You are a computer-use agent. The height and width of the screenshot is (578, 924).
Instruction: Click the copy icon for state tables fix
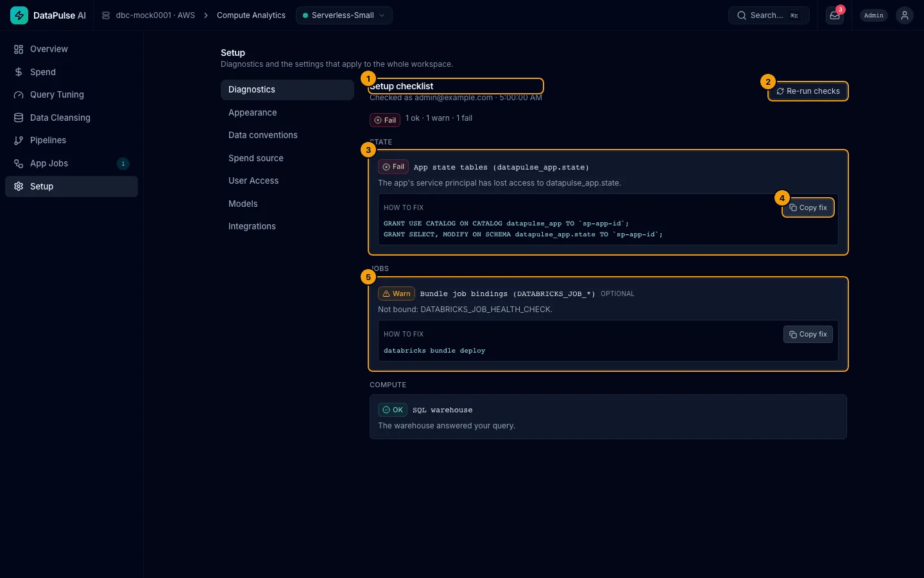point(793,207)
